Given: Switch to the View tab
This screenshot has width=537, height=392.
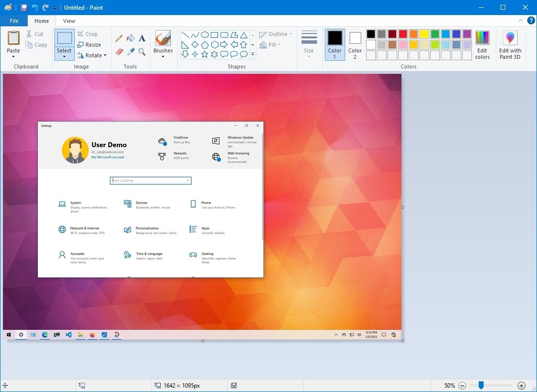Looking at the screenshot, I should click(68, 21).
